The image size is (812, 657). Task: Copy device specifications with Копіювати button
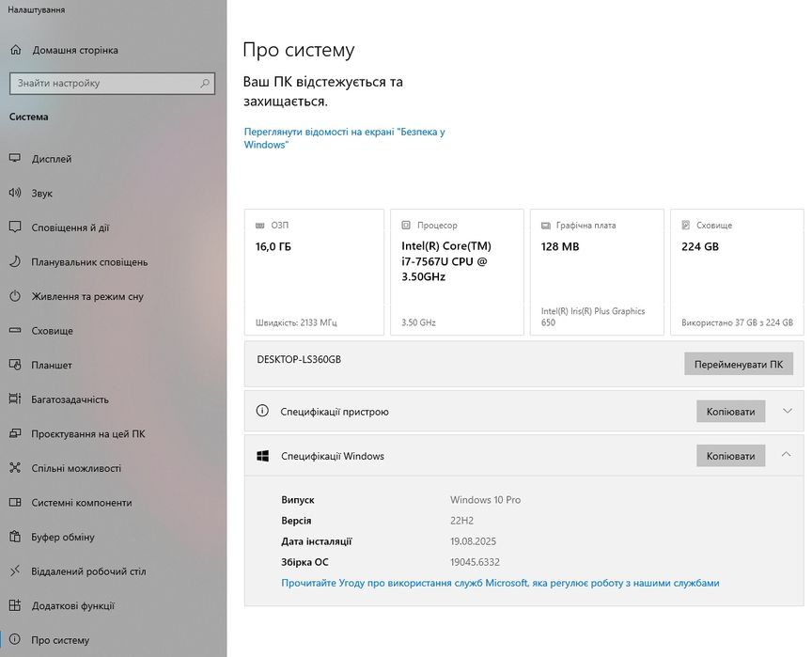(730, 412)
